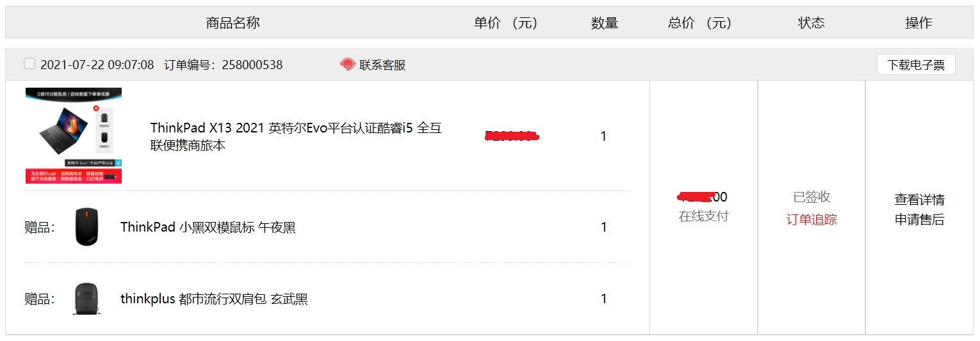980x341 pixels.
Task: Click the 操作 column header
Action: [919, 23]
